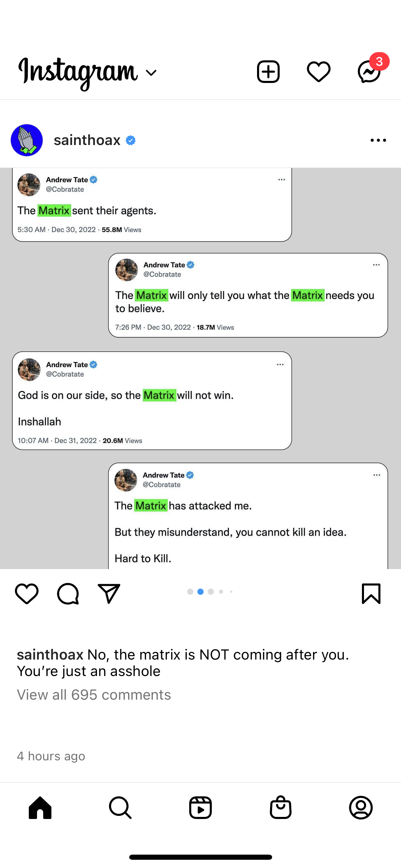
Task: Open post options three-dot menu
Action: (378, 140)
